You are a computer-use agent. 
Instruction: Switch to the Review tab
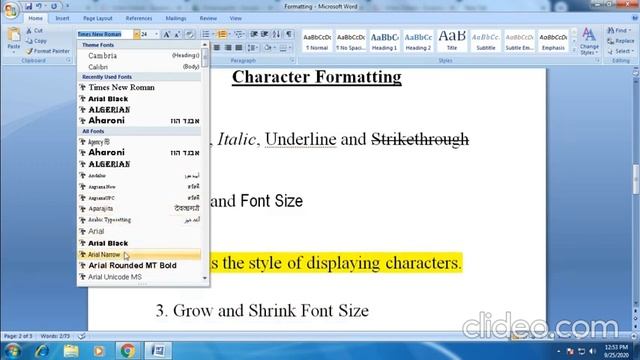tap(208, 18)
